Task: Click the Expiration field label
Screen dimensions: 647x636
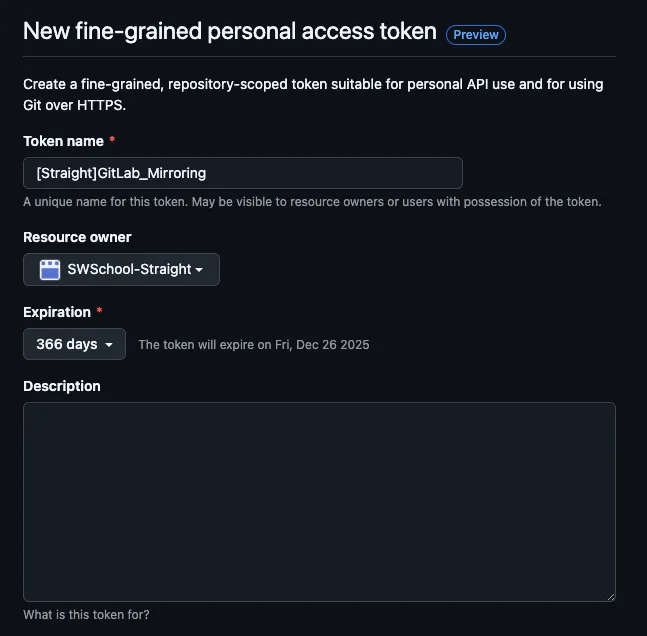Action: click(57, 312)
